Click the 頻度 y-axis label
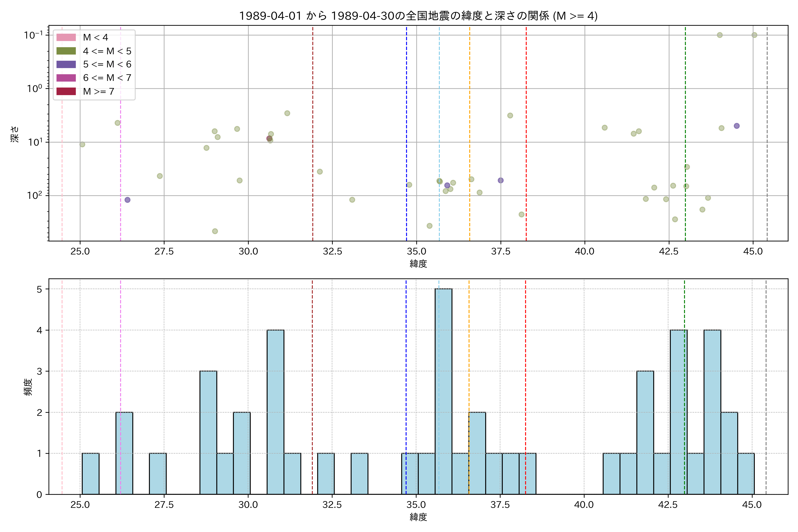Viewport: 798px width, 532px height. [28, 387]
